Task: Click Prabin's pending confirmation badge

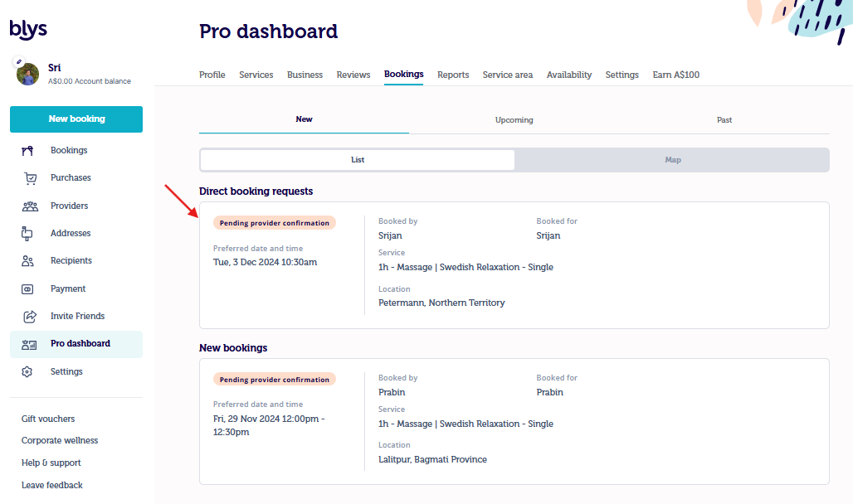Action: 274,380
